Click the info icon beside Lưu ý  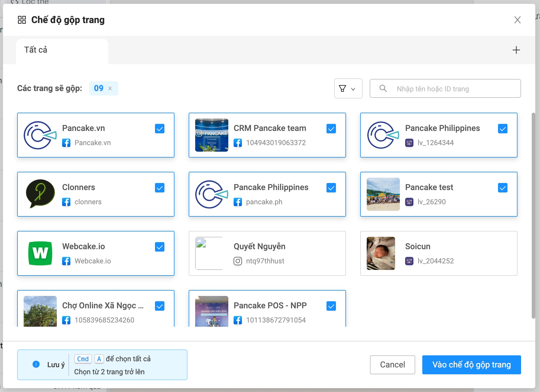tap(36, 364)
